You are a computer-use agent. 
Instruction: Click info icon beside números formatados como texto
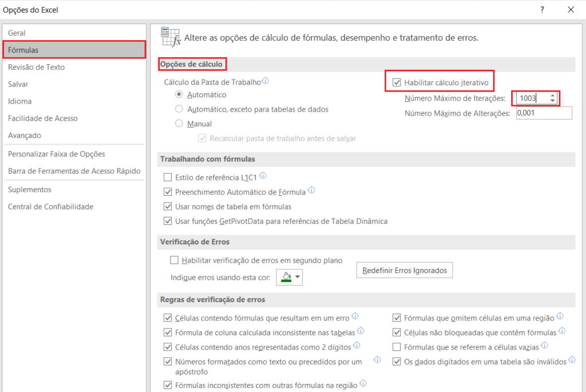(x=377, y=360)
